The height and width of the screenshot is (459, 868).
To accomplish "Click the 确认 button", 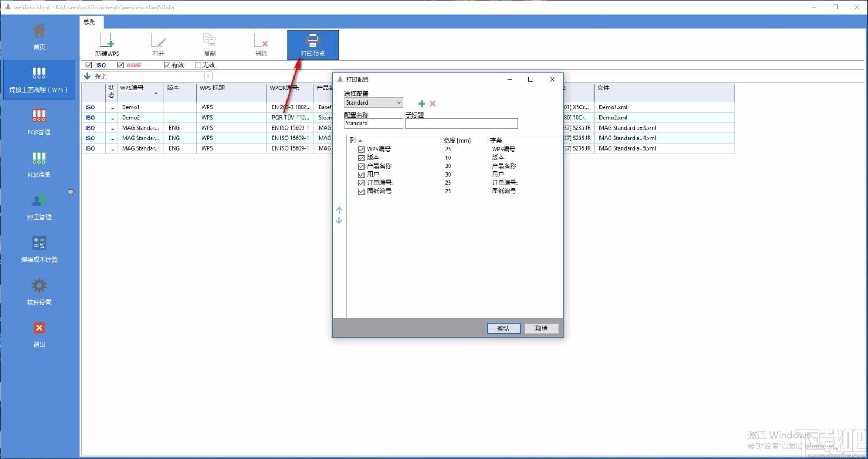I will 503,328.
